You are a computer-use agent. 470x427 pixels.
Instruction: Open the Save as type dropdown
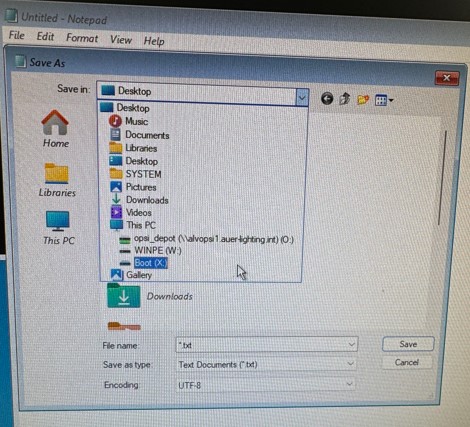(266, 364)
